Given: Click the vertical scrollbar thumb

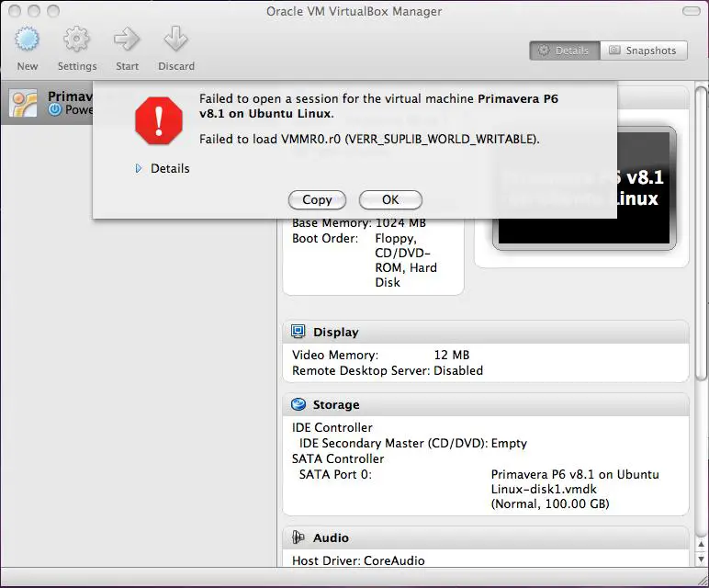Looking at the screenshot, I should (x=702, y=233).
